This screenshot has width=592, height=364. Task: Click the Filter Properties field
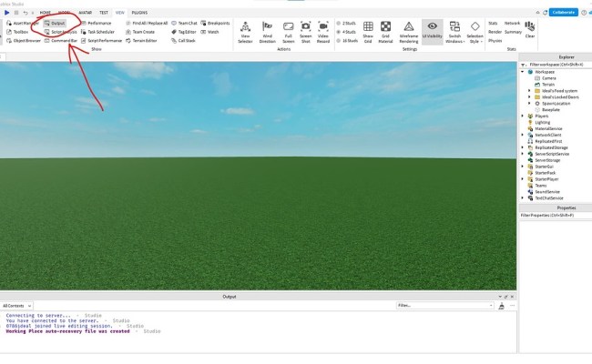pyautogui.click(x=556, y=215)
